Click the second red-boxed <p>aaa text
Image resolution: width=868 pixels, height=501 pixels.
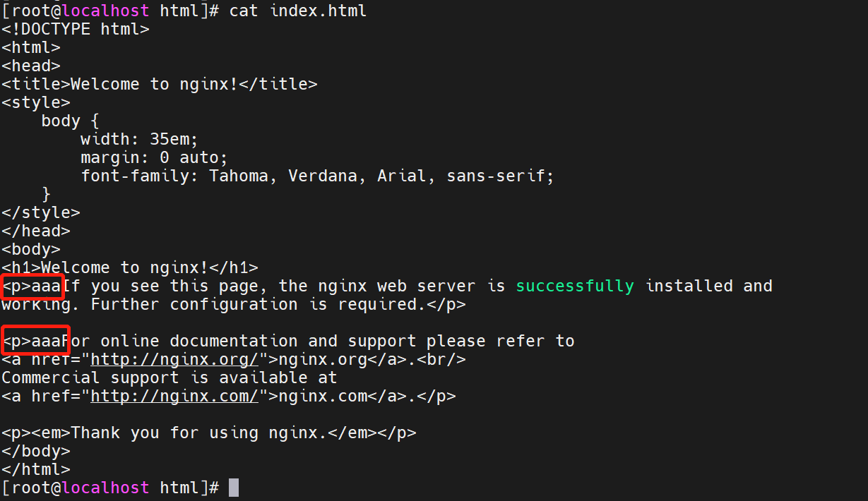point(35,341)
